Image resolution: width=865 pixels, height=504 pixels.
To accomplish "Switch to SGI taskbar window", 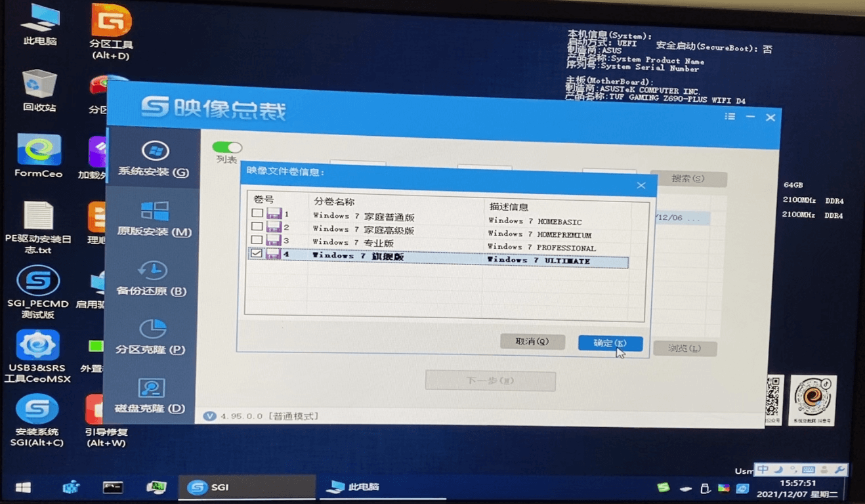I will 246,488.
